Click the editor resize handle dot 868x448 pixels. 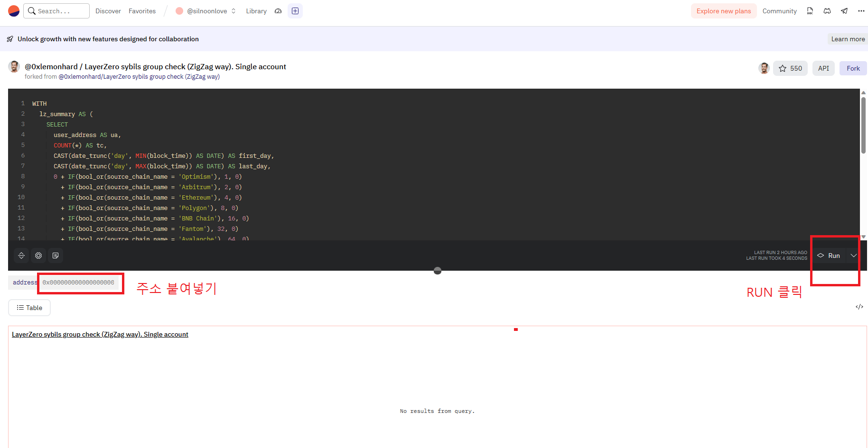click(x=438, y=271)
